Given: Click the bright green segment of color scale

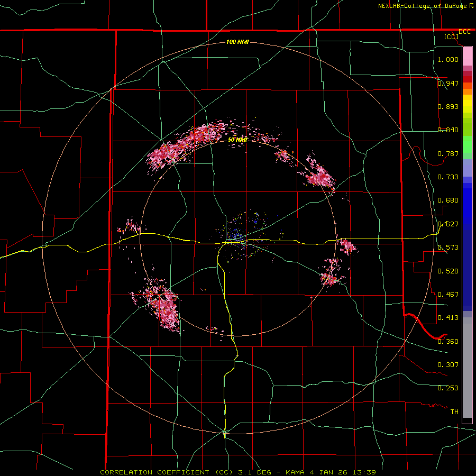Looking at the screenshot, I should [467, 144].
